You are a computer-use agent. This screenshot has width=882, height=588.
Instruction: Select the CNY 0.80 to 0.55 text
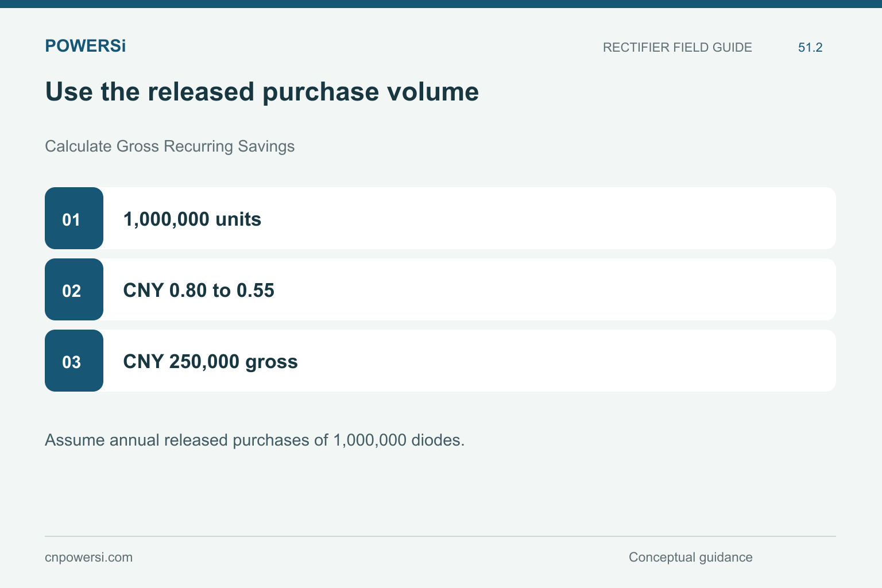tap(199, 291)
